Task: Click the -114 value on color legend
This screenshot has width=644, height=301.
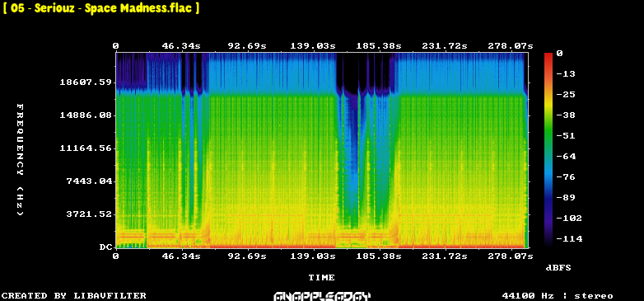Action: (569, 238)
